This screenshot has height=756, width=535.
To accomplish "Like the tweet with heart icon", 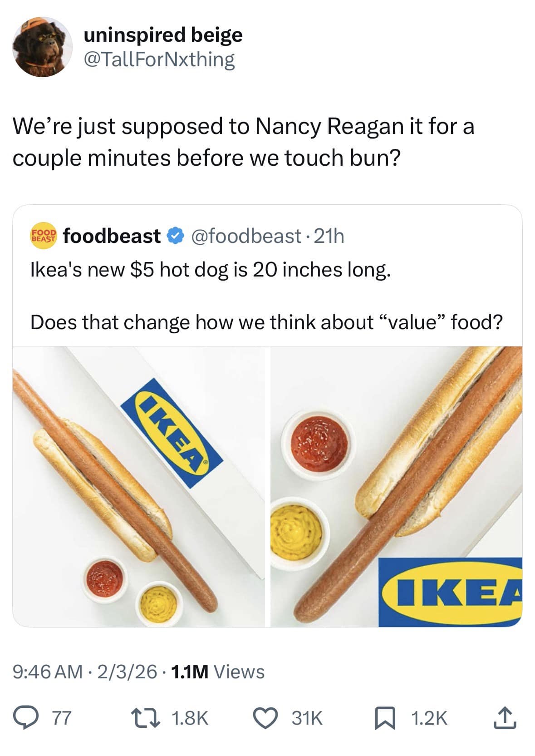I will [x=269, y=718].
